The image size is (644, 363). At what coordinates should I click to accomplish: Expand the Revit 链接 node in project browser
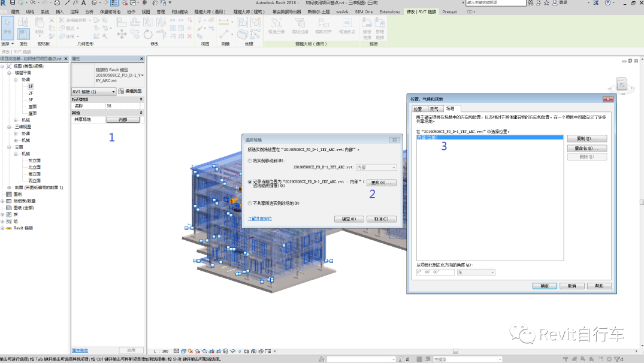[x=2, y=228]
